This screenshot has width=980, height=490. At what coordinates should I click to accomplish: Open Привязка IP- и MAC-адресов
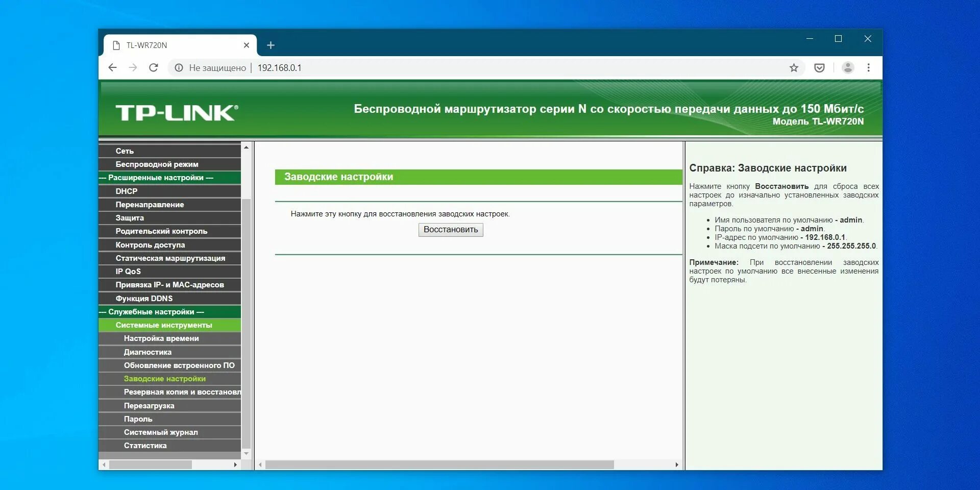click(169, 285)
